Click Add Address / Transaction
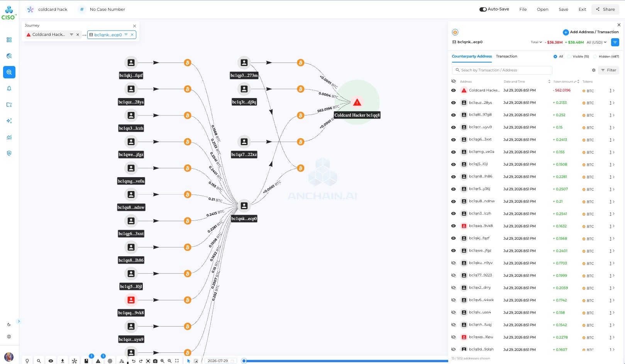The image size is (625, 364). coord(591,32)
